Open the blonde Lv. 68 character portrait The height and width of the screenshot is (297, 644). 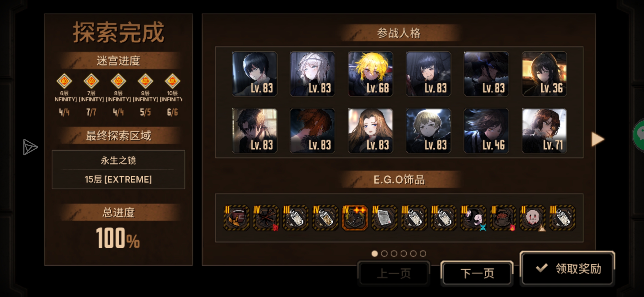point(370,74)
